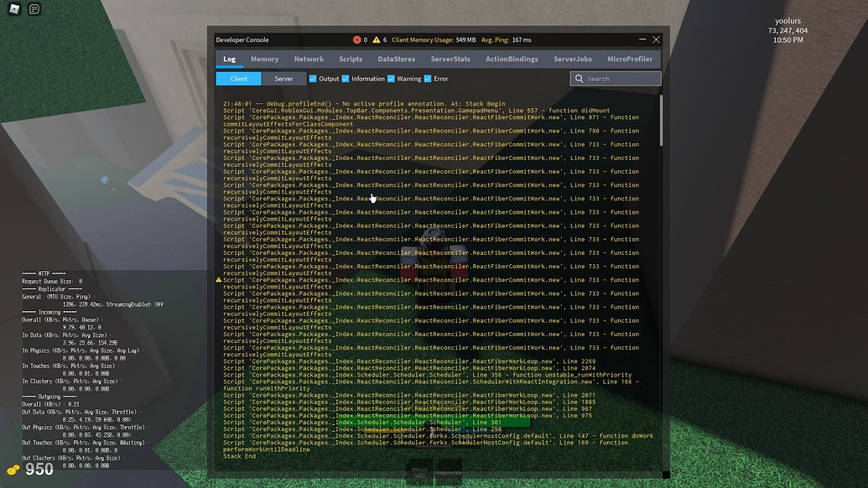Screen dimensions: 868x488
Task: Disable the Output filter checkbox
Action: pos(314,78)
